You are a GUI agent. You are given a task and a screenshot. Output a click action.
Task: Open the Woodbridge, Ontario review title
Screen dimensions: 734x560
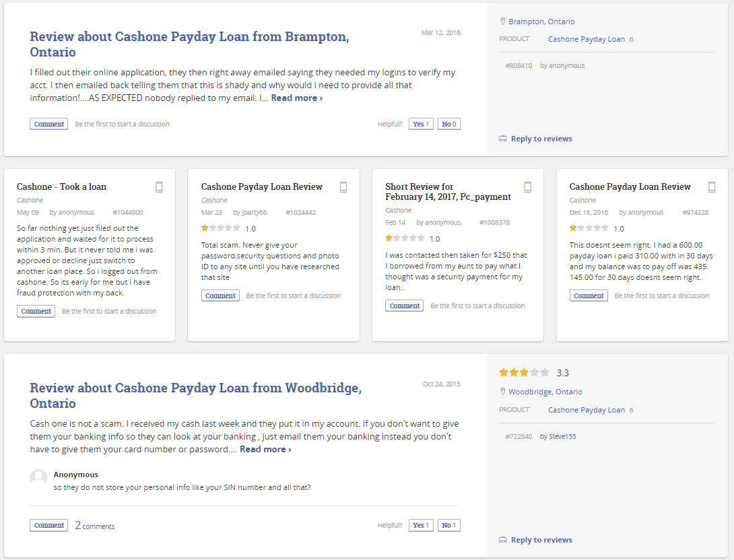[x=196, y=395]
